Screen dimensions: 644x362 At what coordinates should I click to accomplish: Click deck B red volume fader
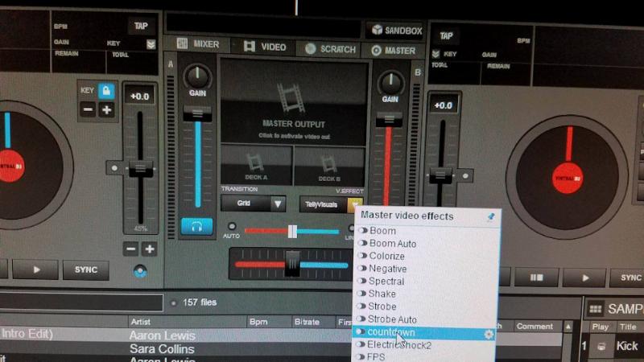click(389, 119)
